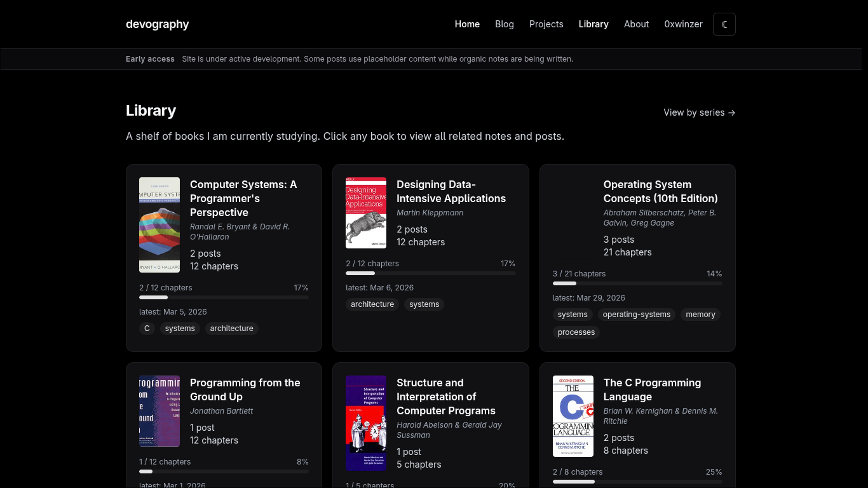Viewport: 868px width, 488px height.
Task: Open the 0xwinzer nav link
Action: coord(684,24)
